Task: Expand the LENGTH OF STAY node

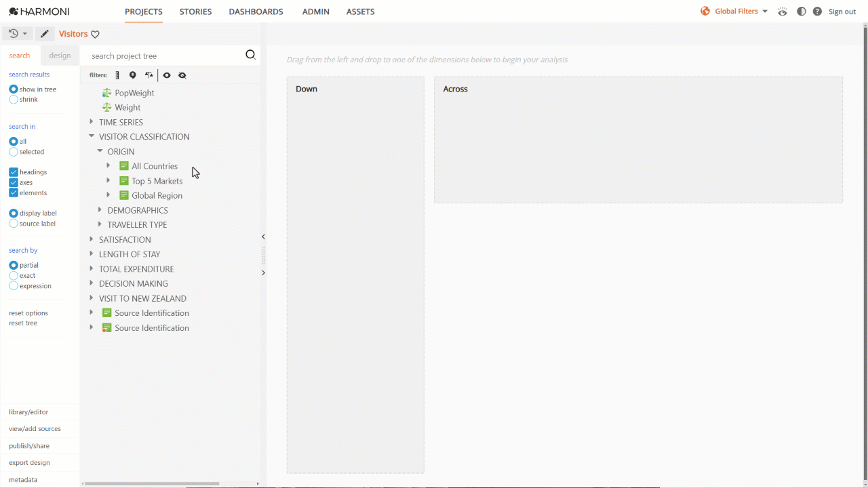Action: click(92, 254)
